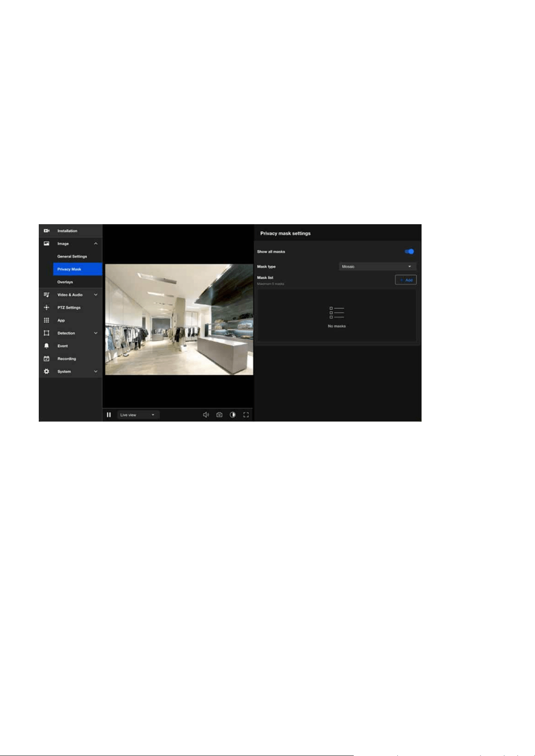The height and width of the screenshot is (756, 535).
Task: Select the Overlays menu item
Action: click(x=65, y=282)
